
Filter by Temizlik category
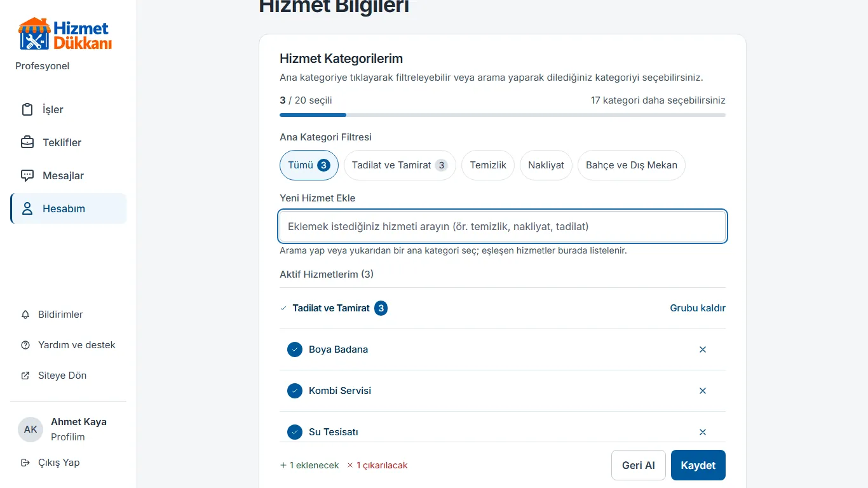[x=488, y=165]
